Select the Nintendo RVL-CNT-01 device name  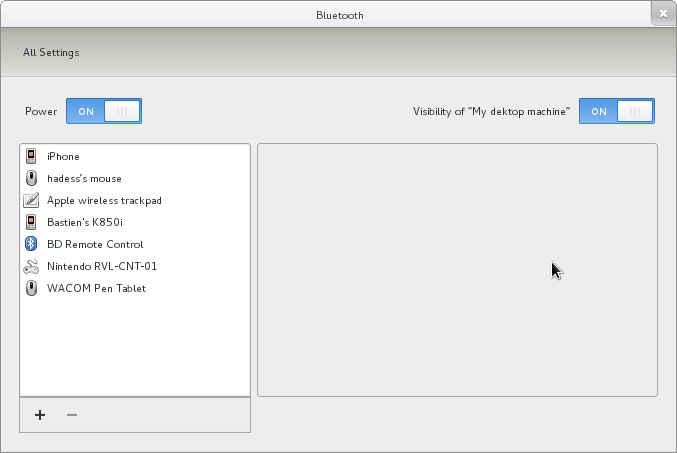pyautogui.click(x=102, y=266)
